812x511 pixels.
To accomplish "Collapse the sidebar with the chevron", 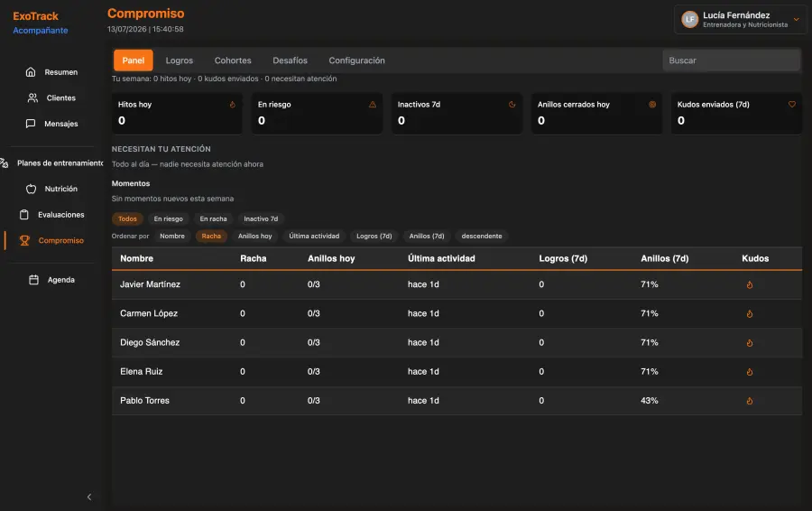I will [89, 497].
